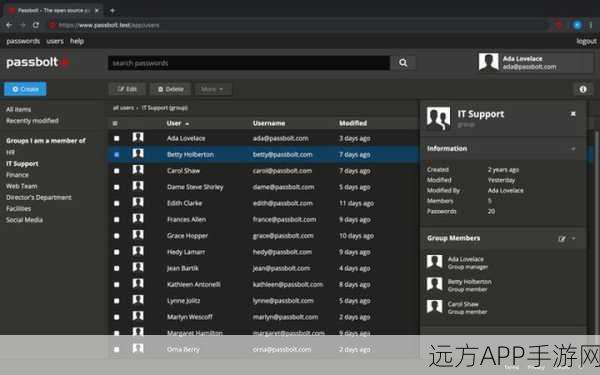The height and width of the screenshot is (375, 600).
Task: Click Betty Holberton avatar in the user list
Action: click(x=138, y=154)
